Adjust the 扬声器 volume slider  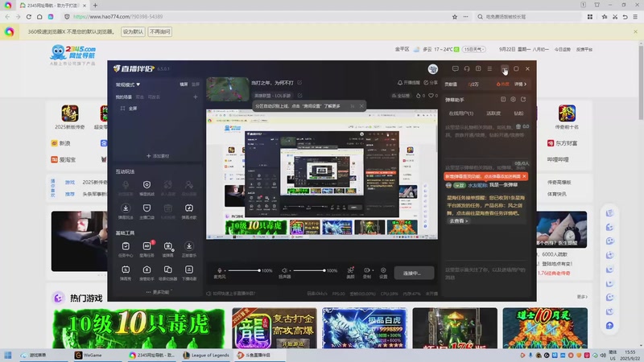309,270
